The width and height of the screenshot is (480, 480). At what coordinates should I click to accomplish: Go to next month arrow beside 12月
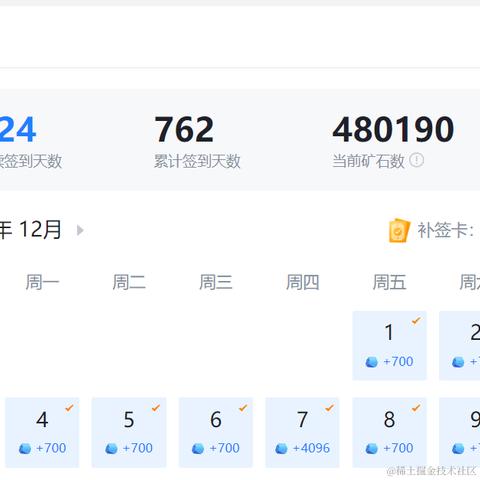click(80, 230)
